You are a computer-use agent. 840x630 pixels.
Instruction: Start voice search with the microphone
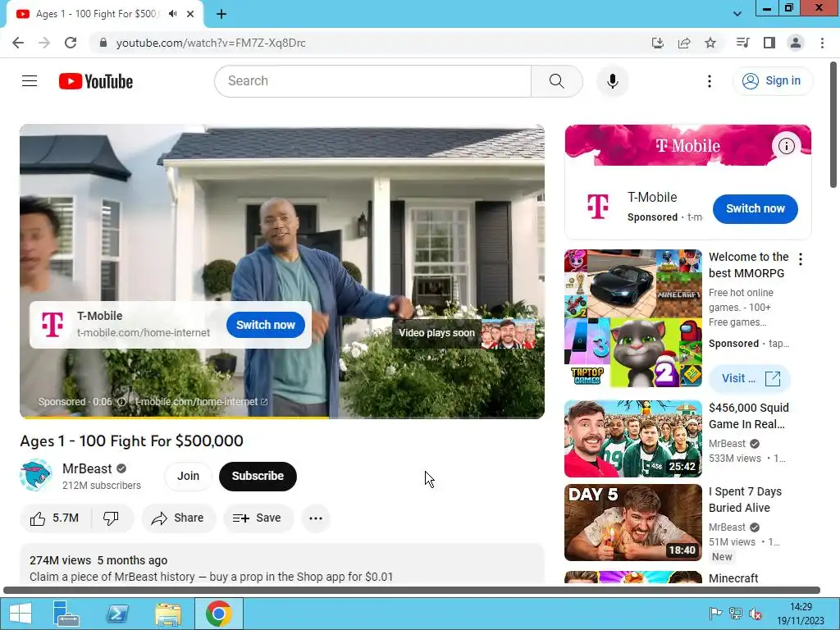click(612, 81)
